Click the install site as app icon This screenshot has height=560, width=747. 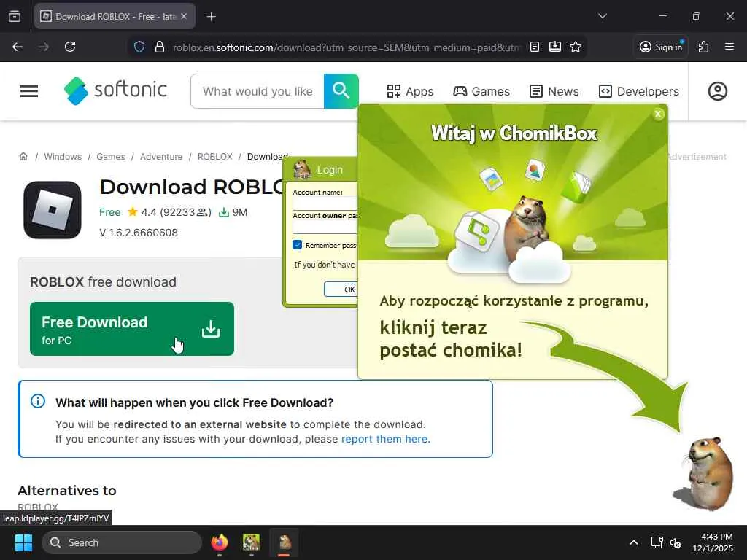555,47
